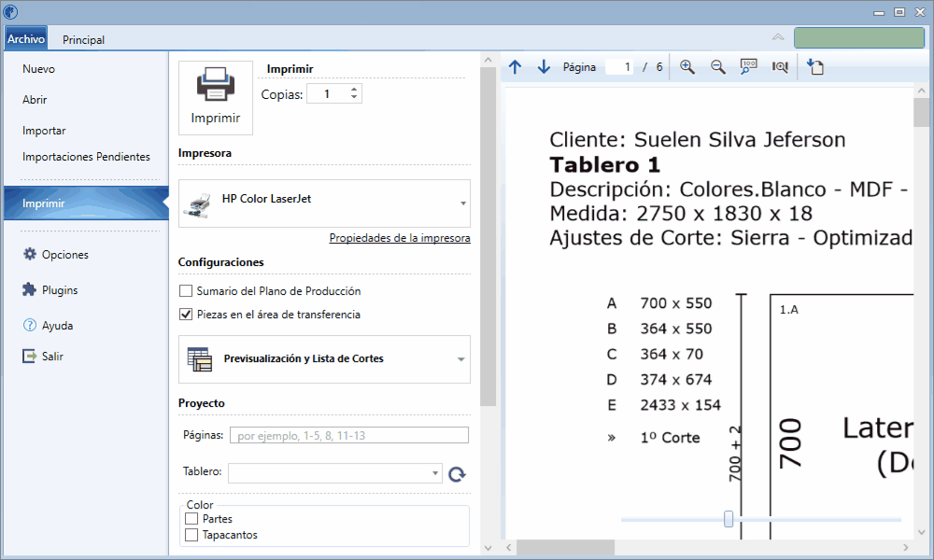Click the settings panel vertical scrollbar
The width and height of the screenshot is (934, 560).
[488, 237]
